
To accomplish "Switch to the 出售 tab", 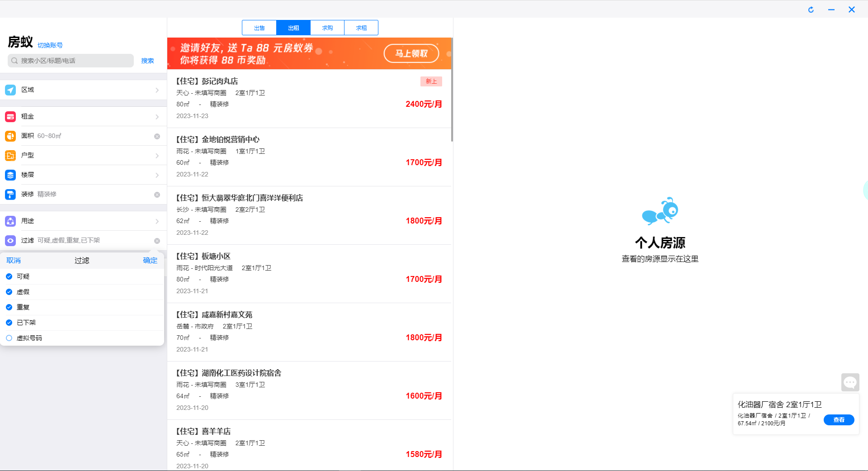I will point(259,28).
